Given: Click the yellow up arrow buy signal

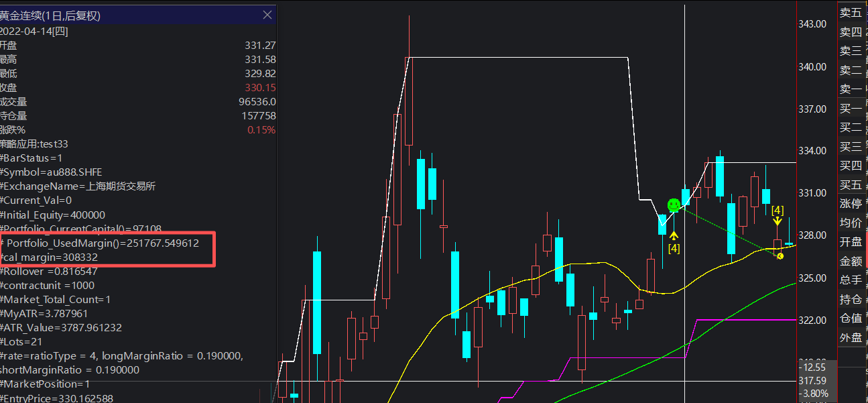Looking at the screenshot, I should 674,235.
